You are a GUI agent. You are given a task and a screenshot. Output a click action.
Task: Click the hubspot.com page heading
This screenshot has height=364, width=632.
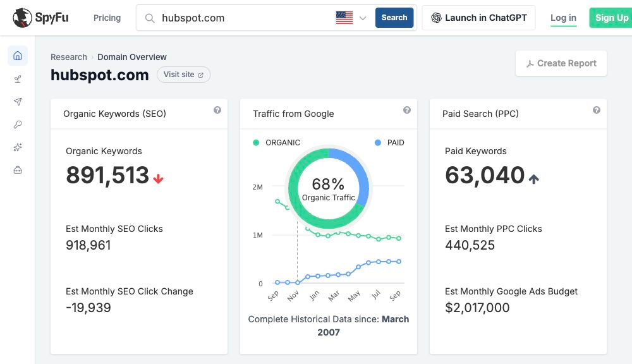[x=100, y=75]
